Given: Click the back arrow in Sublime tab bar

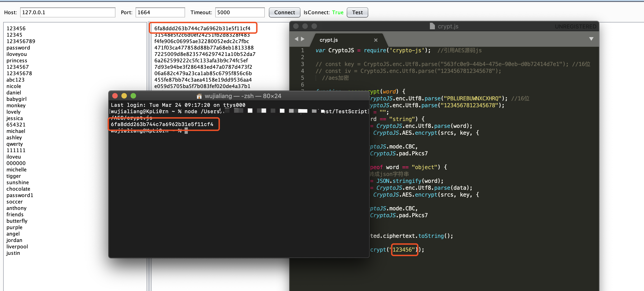Looking at the screenshot, I should point(296,39).
